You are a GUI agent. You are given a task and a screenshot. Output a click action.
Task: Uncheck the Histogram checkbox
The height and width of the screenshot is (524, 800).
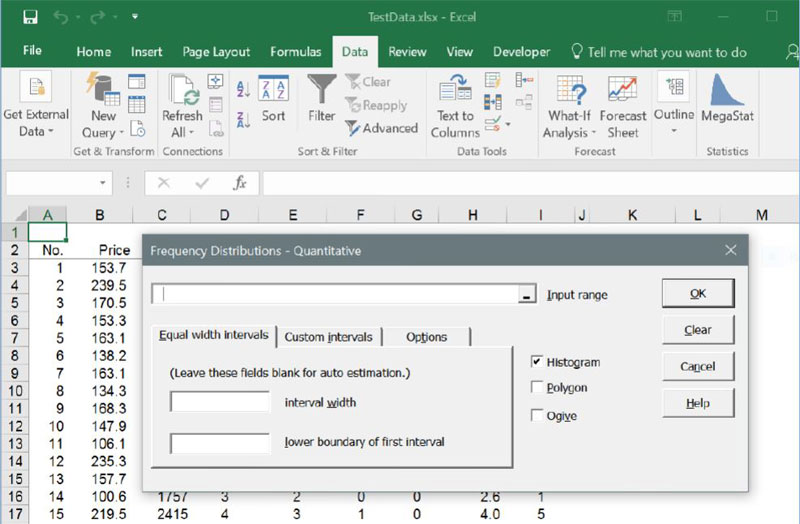coord(536,362)
